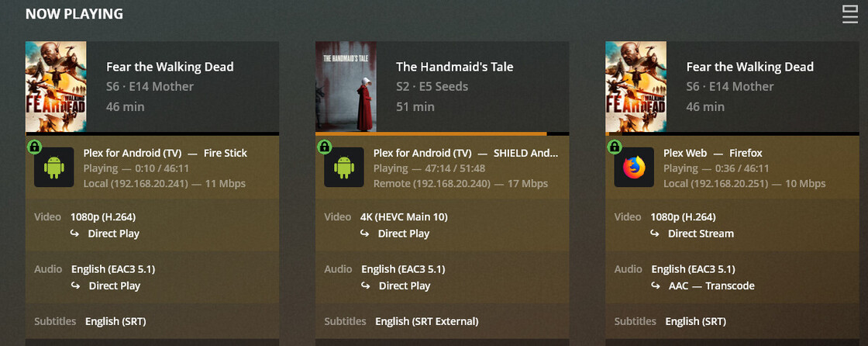Open The Handmaid's Tale title link
This screenshot has width=868, height=346.
coord(454,67)
